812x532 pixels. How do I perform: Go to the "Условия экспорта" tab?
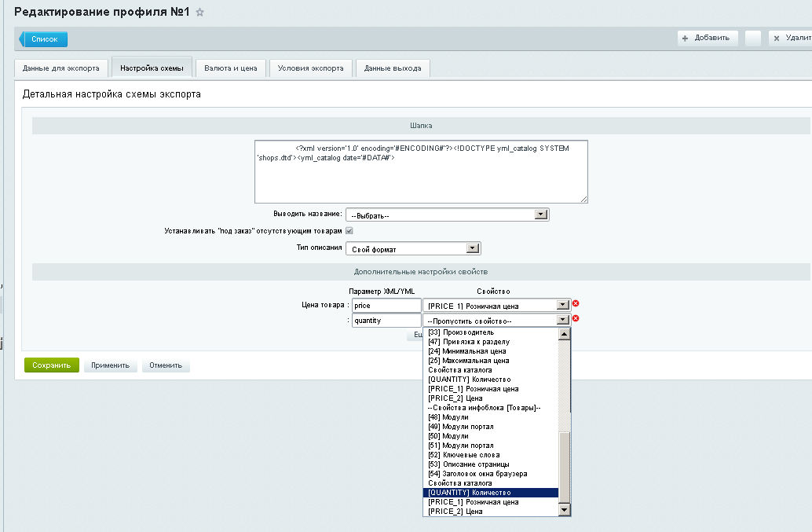(x=311, y=68)
